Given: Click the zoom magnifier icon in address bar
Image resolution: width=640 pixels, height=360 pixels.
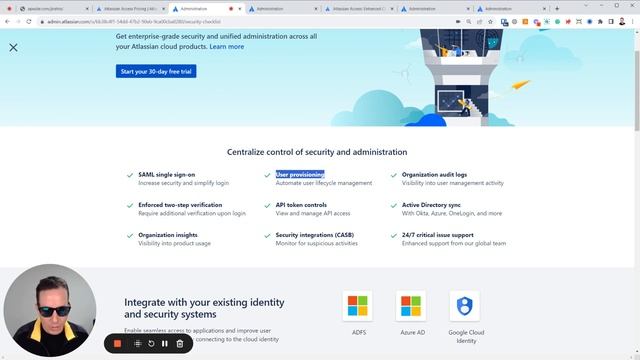Looking at the screenshot, I should click(x=469, y=22).
